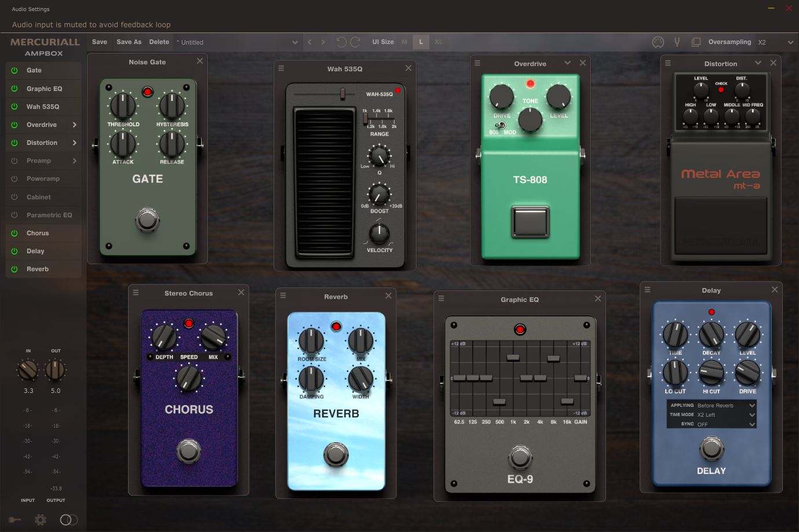Close the Noise Gate pedal panel
799x532 pixels.
[x=200, y=61]
